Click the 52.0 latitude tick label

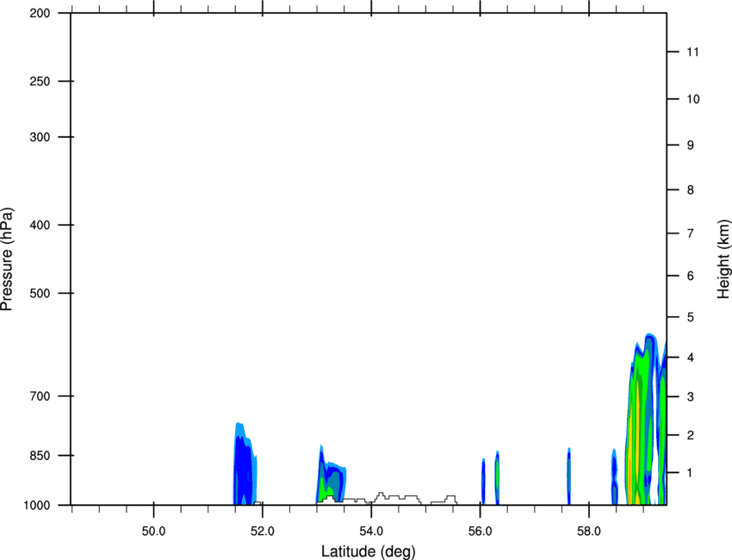pyautogui.click(x=263, y=532)
